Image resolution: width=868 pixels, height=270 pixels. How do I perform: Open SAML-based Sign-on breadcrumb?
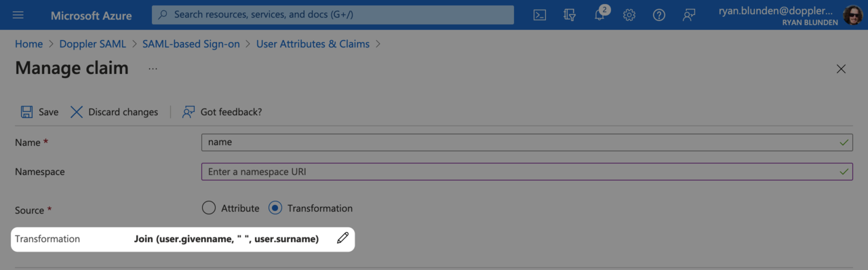[x=191, y=44]
